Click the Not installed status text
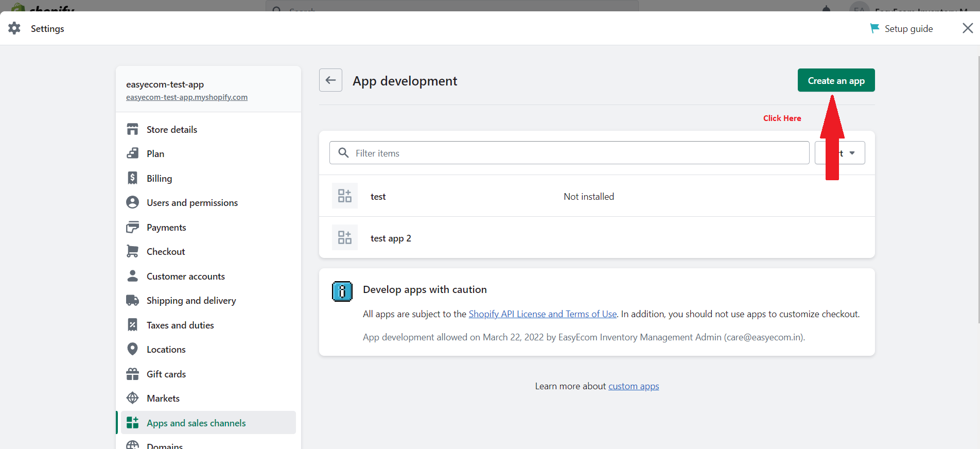Image resolution: width=980 pixels, height=449 pixels. point(589,196)
